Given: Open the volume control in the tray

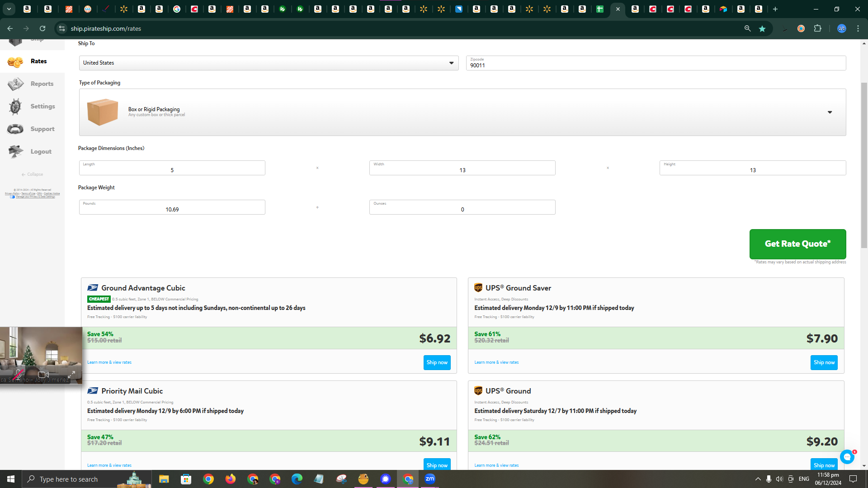Looking at the screenshot, I should [779, 479].
